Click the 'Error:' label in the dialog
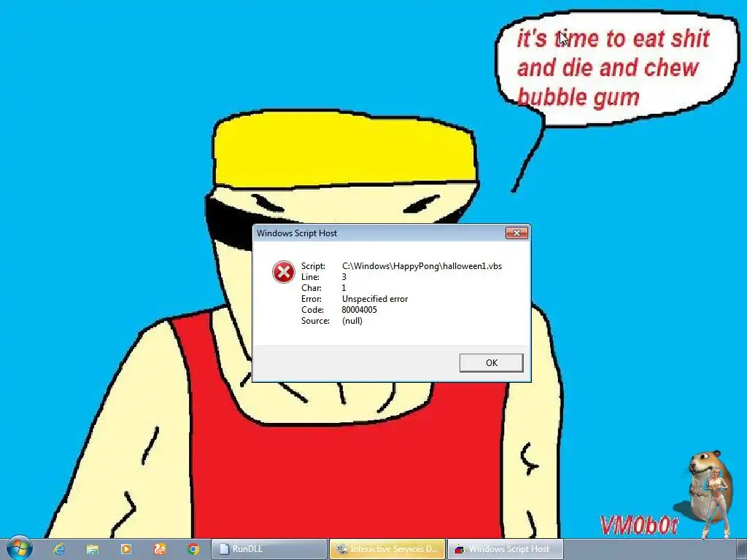This screenshot has height=560, width=747. pos(311,299)
